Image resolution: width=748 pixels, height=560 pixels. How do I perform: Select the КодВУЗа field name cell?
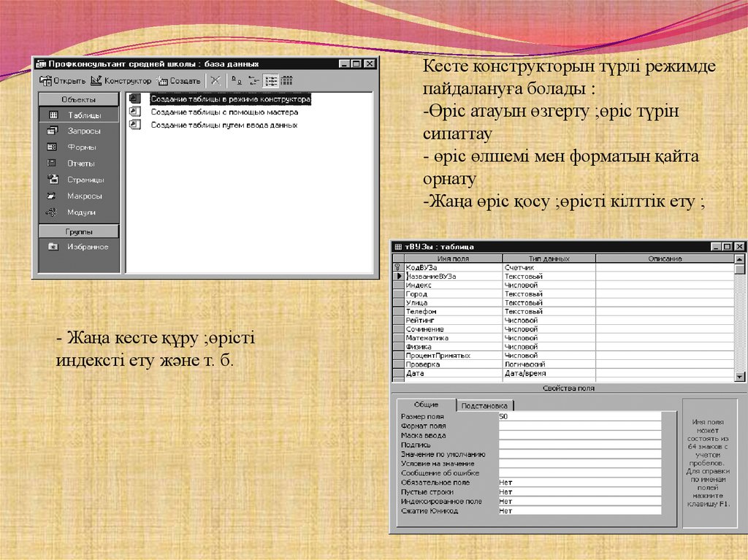click(453, 268)
